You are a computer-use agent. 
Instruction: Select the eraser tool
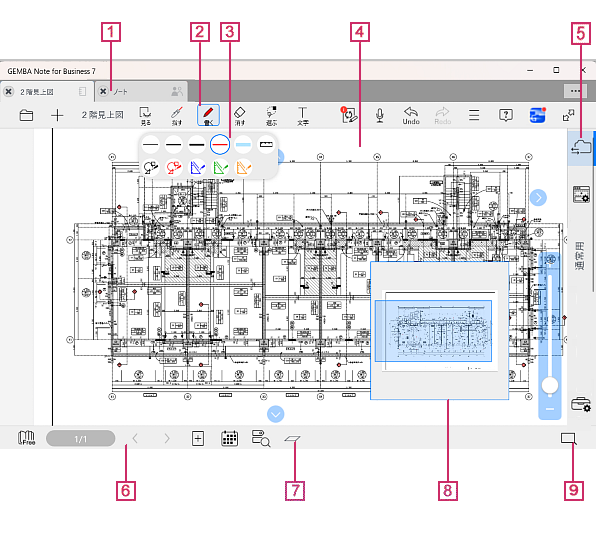pyautogui.click(x=239, y=115)
